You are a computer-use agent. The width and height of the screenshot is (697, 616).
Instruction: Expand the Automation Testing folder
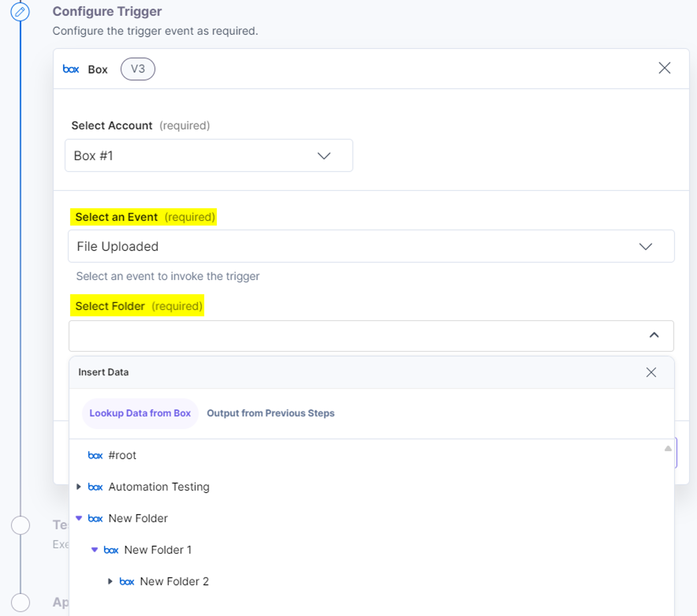point(79,487)
